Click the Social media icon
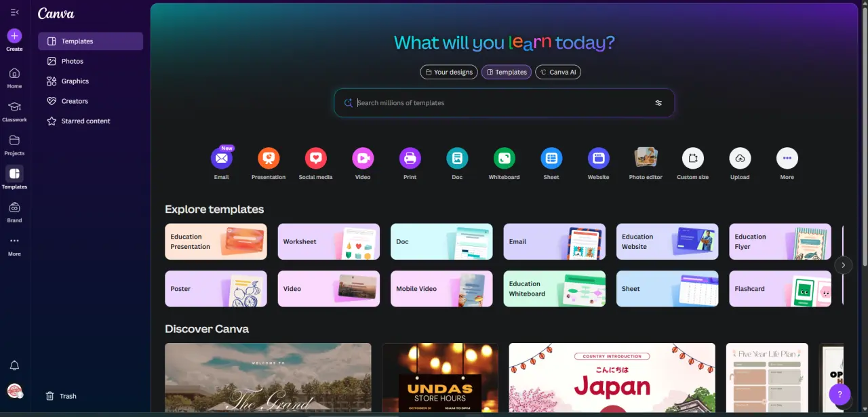This screenshot has width=868, height=417. [x=316, y=159]
